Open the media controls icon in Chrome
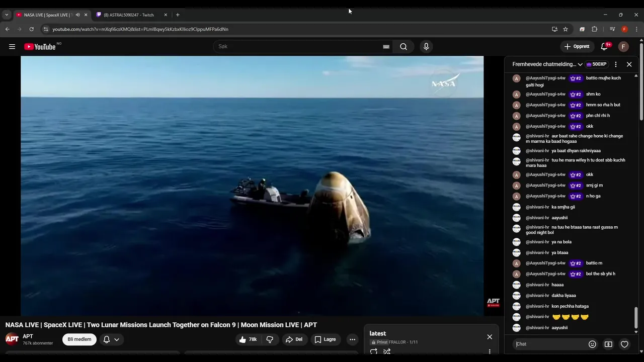This screenshot has width=644, height=362. (x=612, y=29)
